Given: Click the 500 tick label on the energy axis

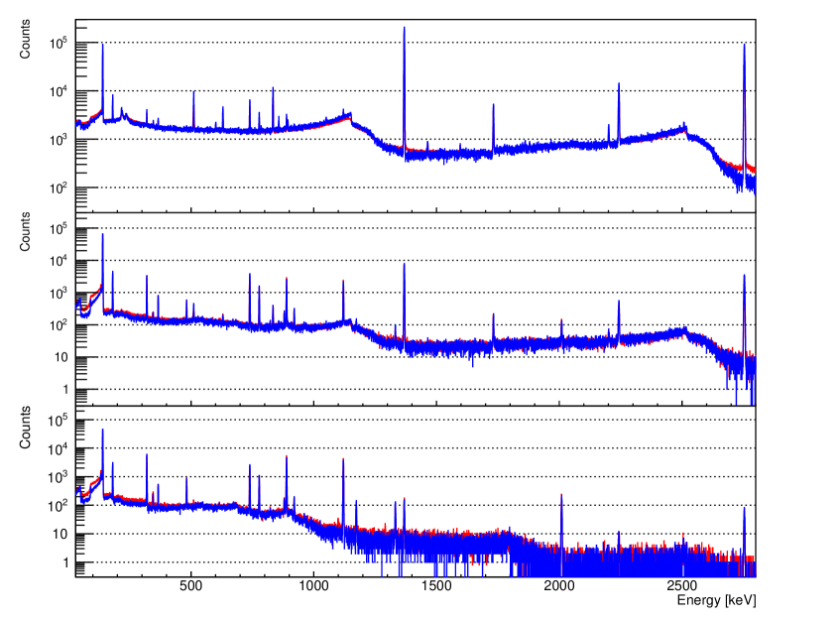Looking at the screenshot, I should pyautogui.click(x=190, y=585).
